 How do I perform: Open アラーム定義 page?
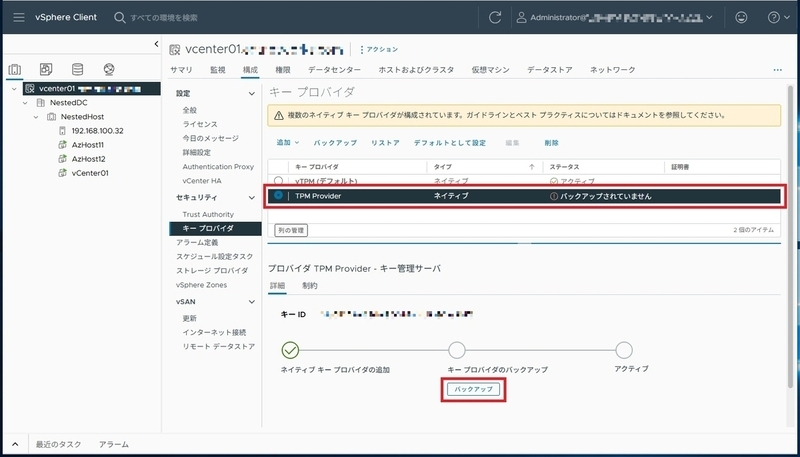tap(197, 242)
